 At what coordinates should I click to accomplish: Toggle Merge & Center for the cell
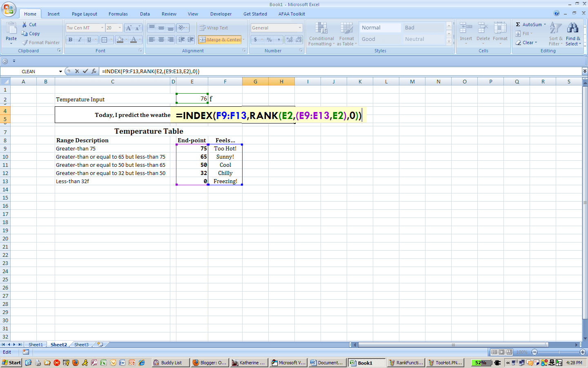(220, 40)
